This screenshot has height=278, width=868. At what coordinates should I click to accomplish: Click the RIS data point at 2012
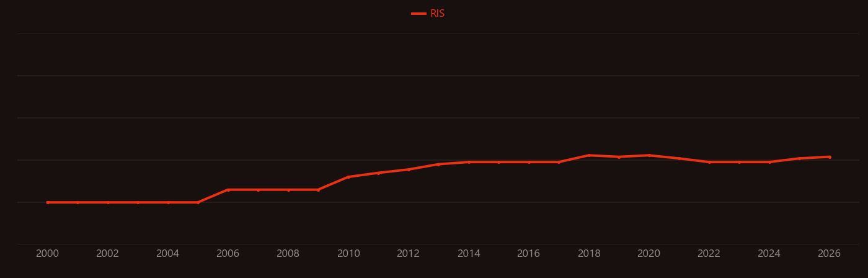(409, 169)
